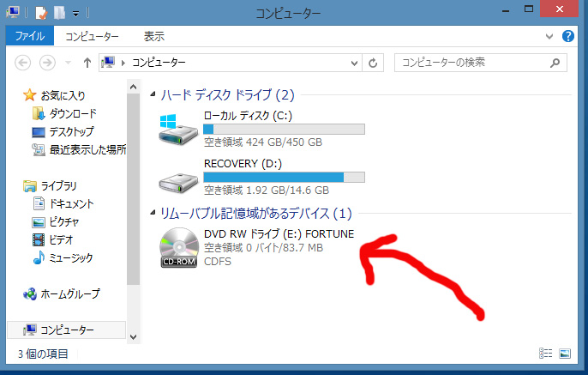Click the D: drive capacity bar
Screen dimensions: 588x375
click(284, 177)
